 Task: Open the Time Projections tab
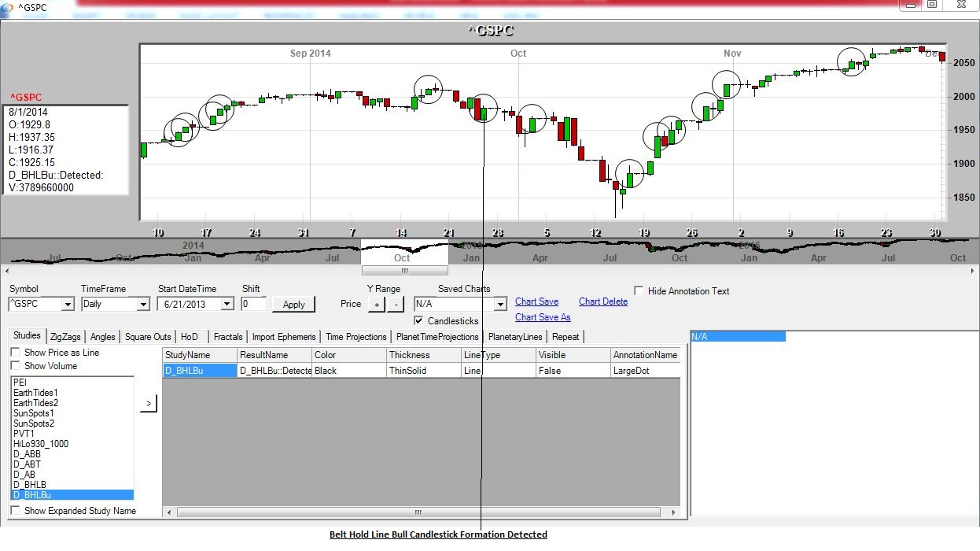(356, 337)
